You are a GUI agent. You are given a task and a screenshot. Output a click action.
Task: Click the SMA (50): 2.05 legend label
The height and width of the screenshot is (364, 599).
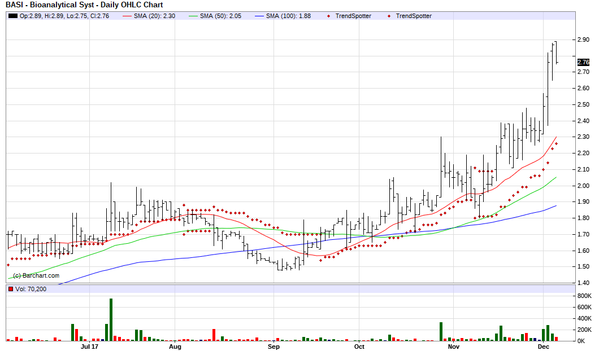[220, 16]
